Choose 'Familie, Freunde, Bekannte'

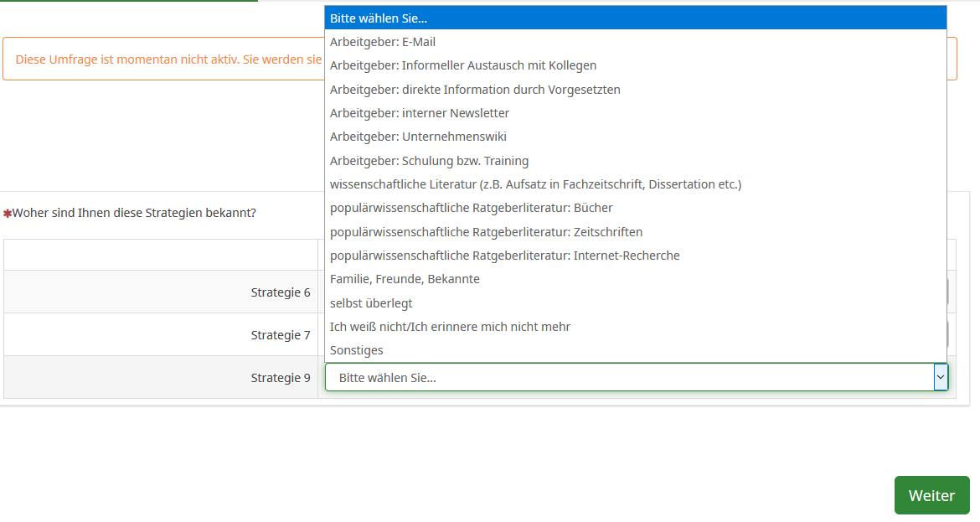coord(405,279)
